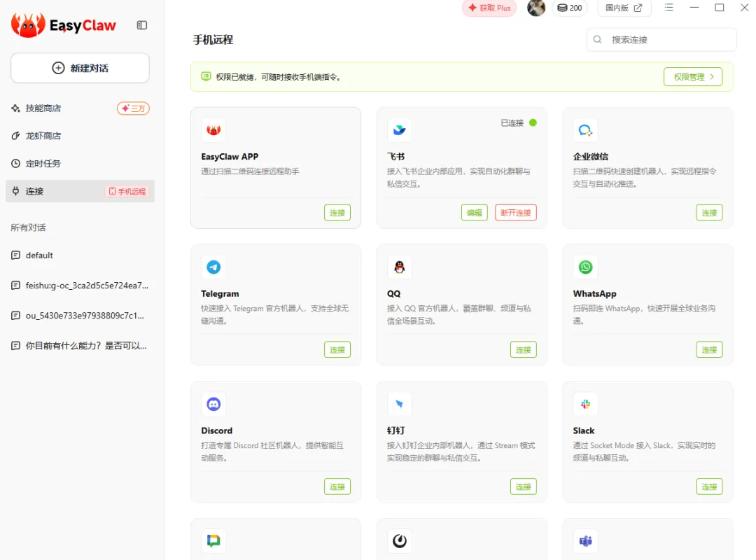Connect WhatsApp
The height and width of the screenshot is (560, 756).
coord(709,350)
